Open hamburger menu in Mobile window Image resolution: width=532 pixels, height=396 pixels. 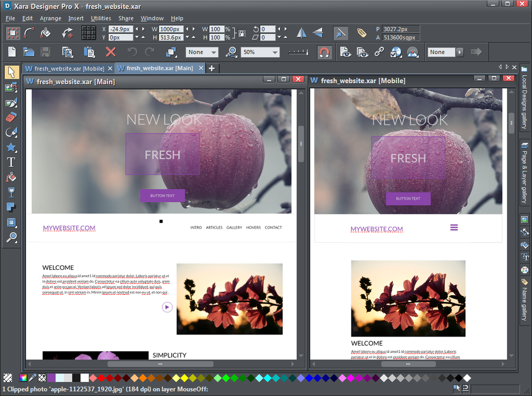[454, 227]
